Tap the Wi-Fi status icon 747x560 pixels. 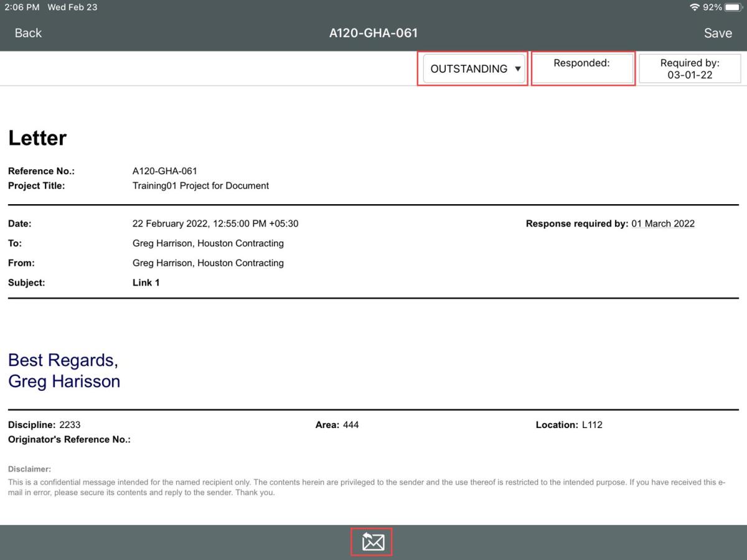click(x=694, y=7)
